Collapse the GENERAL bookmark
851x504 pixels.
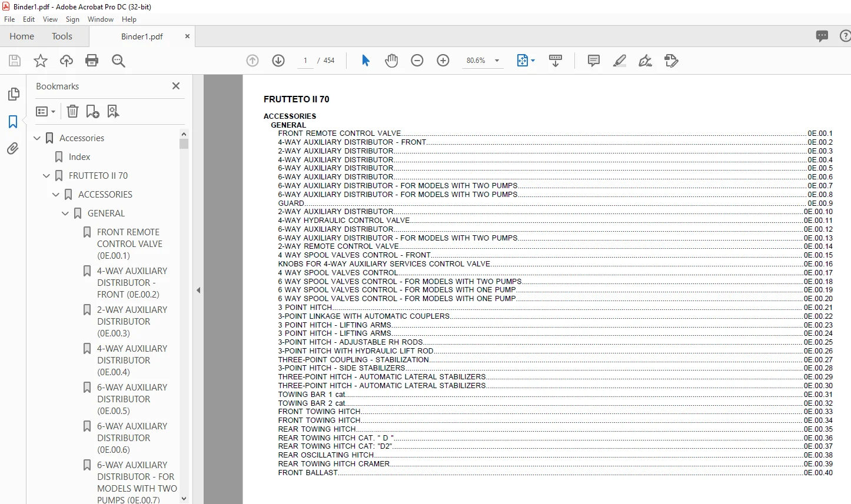point(65,213)
